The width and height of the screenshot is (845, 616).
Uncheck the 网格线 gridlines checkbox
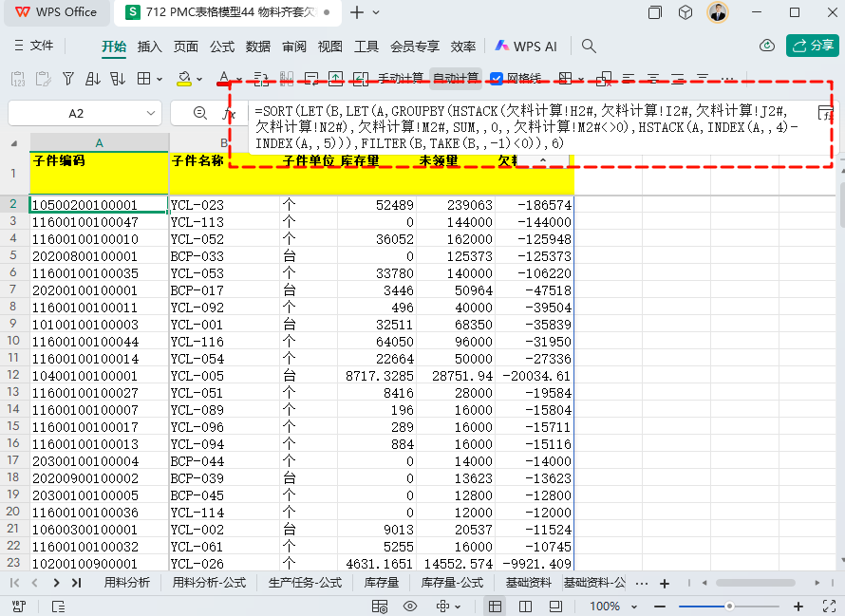tap(497, 79)
